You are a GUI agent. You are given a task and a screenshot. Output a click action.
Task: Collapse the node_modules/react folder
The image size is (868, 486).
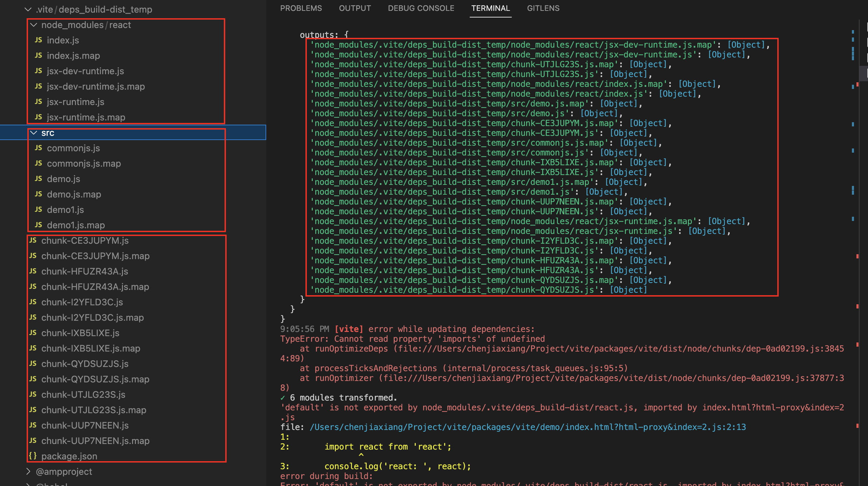34,25
